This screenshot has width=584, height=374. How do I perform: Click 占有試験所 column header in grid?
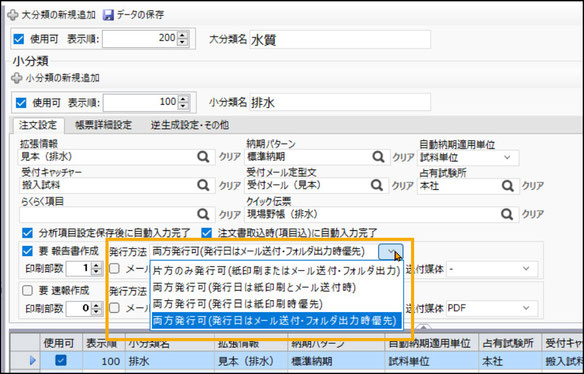pyautogui.click(x=509, y=343)
